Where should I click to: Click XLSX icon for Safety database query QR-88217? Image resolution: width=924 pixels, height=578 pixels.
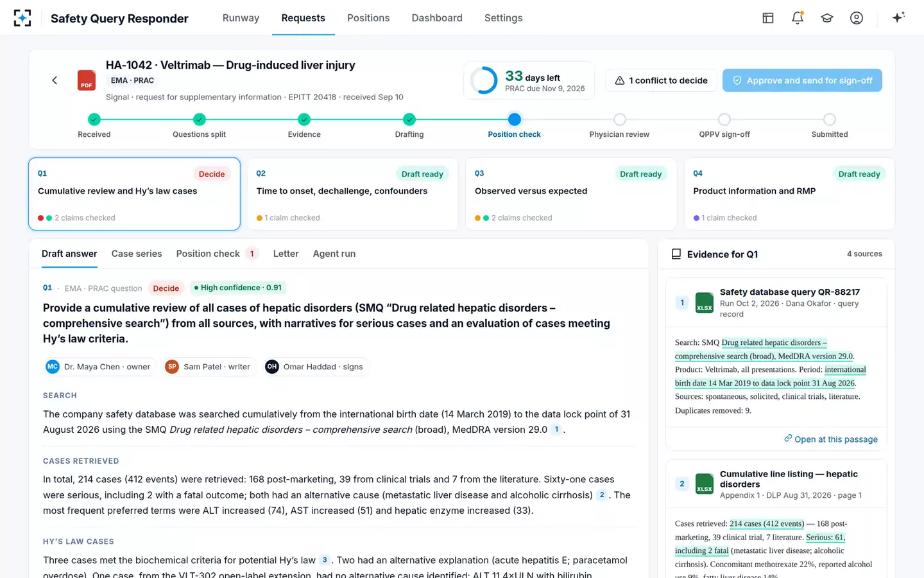tap(705, 302)
